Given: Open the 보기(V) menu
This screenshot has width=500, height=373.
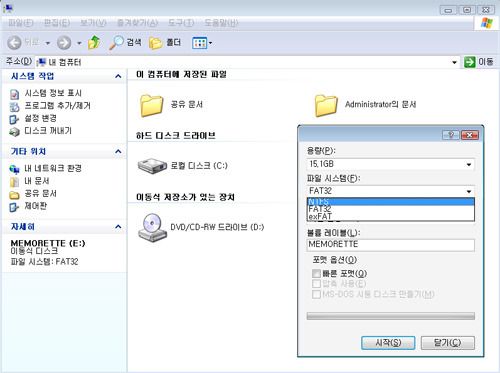Looking at the screenshot, I should pos(93,23).
